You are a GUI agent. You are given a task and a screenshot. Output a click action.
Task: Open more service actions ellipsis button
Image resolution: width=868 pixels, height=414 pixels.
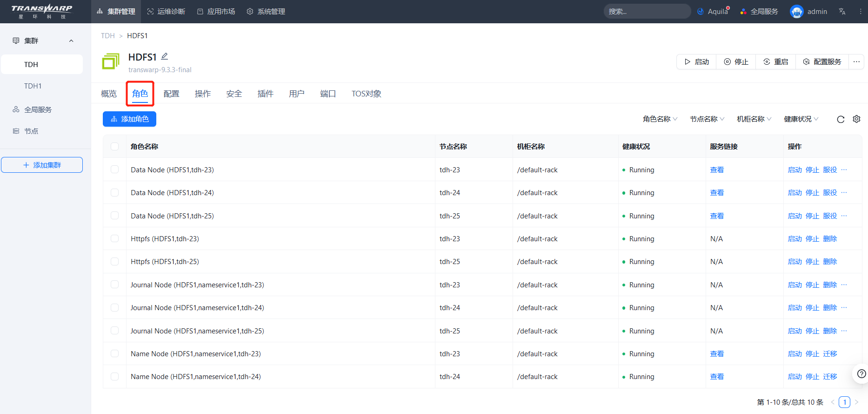pos(856,61)
